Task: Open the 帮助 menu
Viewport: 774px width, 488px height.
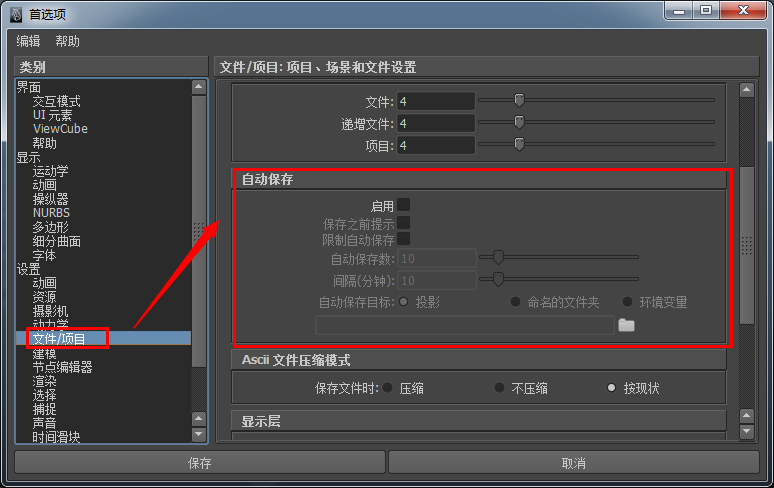Action: point(68,41)
